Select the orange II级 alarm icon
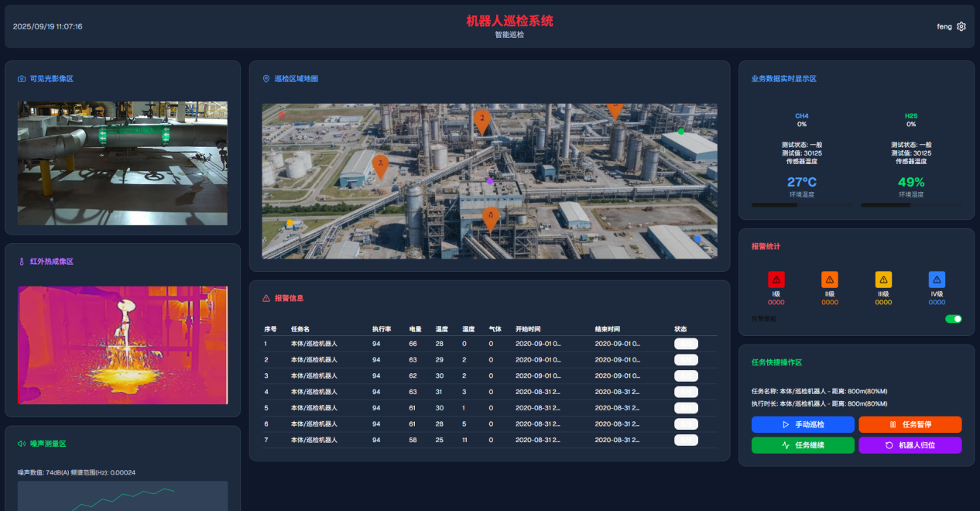The image size is (980, 511). click(830, 280)
